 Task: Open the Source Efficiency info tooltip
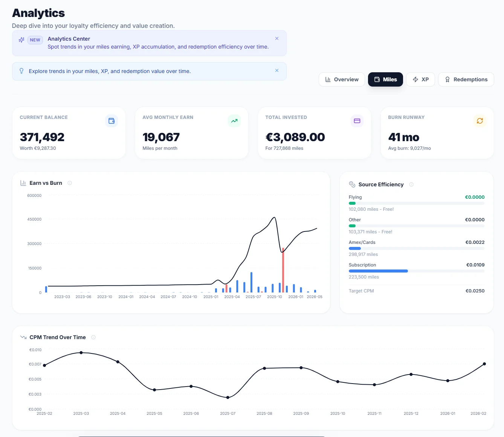411,184
